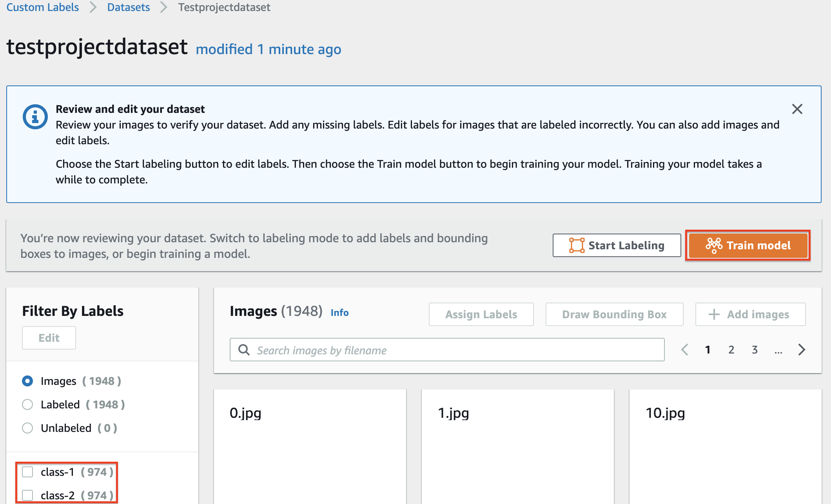Image resolution: width=831 pixels, height=504 pixels.
Task: Click the Train model network icon
Action: tap(714, 245)
